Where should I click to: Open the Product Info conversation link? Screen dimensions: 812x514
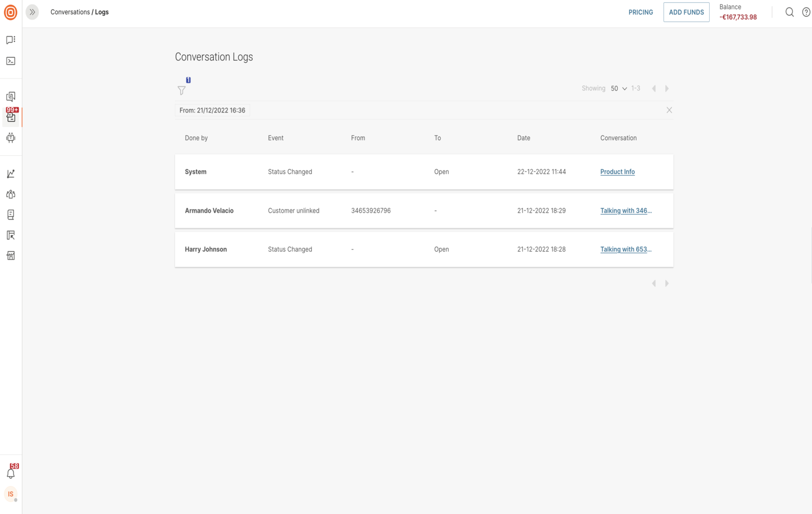pyautogui.click(x=617, y=172)
